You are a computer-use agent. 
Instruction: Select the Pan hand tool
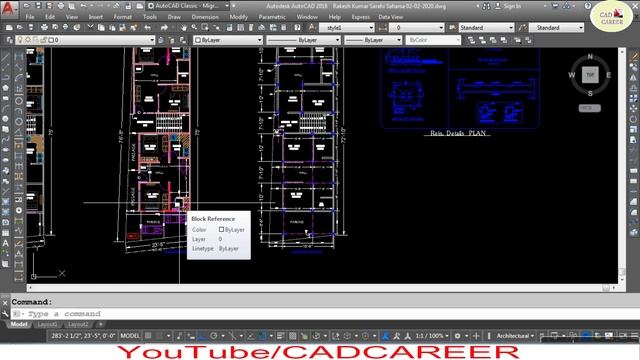pos(184,27)
